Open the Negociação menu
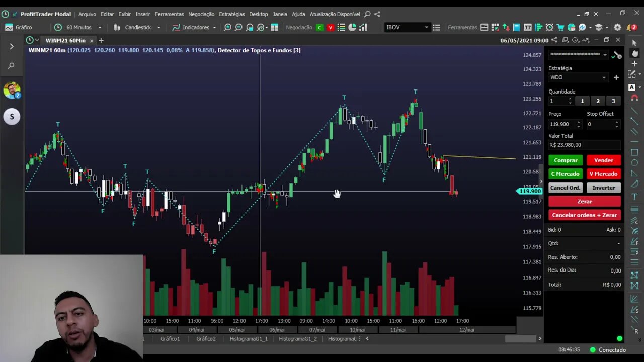 coord(201,14)
